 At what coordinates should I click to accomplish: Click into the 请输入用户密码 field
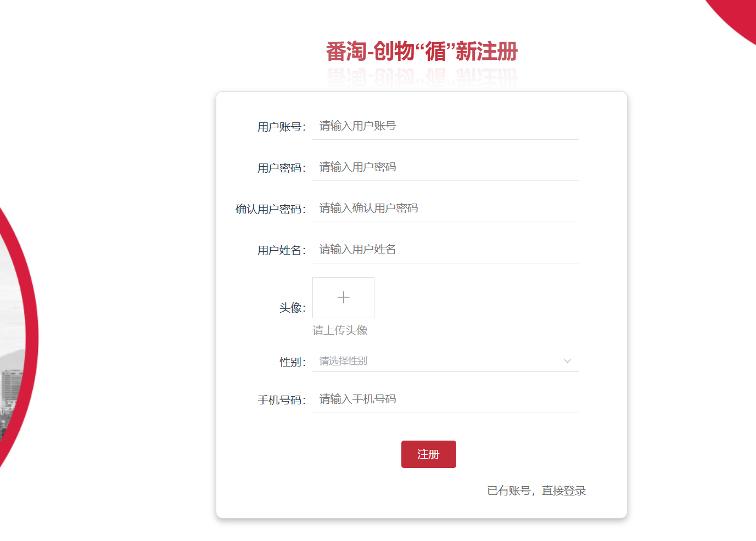(445, 167)
